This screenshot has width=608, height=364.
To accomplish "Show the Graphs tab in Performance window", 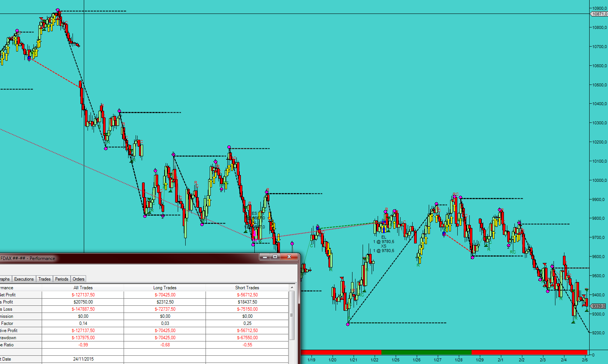I will point(5,279).
